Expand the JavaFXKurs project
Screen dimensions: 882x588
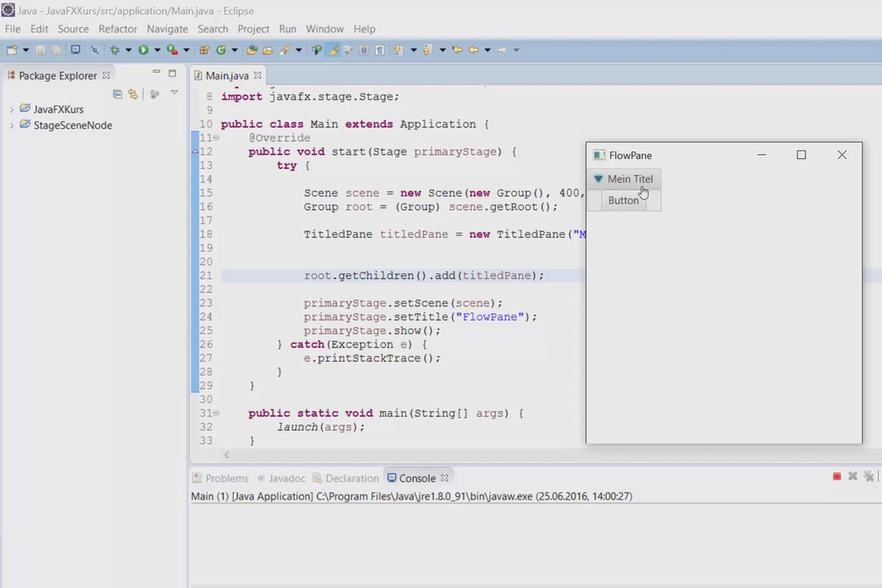coord(12,109)
